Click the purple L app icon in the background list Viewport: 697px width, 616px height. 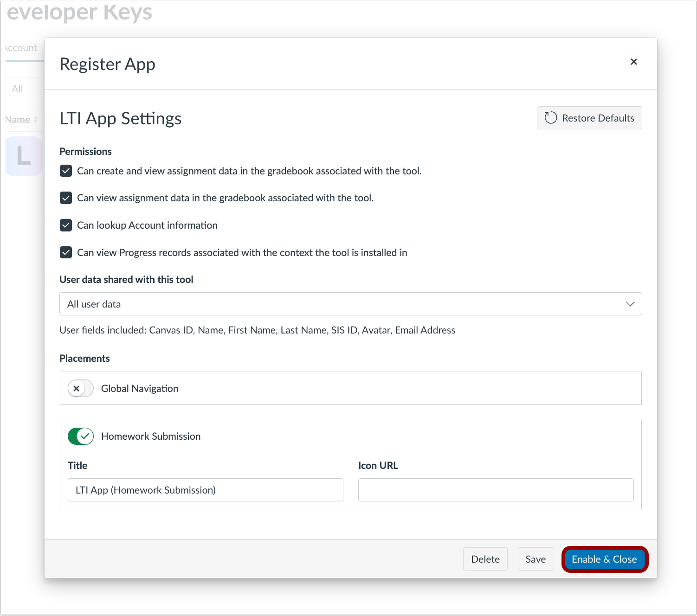[24, 156]
